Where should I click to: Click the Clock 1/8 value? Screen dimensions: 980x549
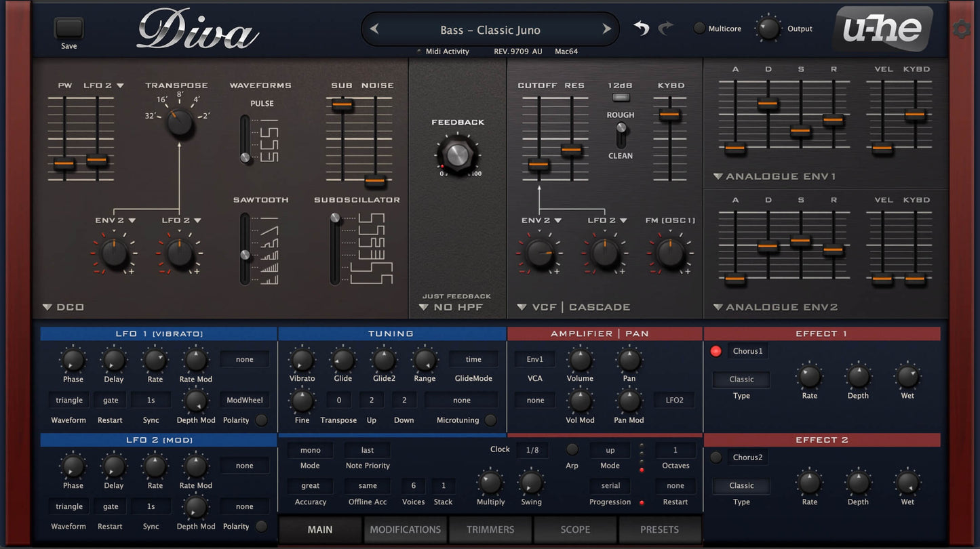pyautogui.click(x=532, y=450)
